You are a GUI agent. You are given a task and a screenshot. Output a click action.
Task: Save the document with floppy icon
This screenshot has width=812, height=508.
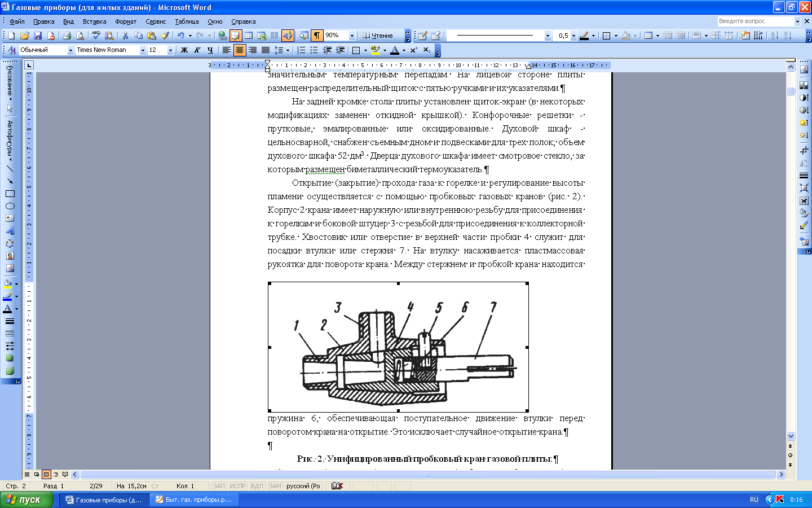point(38,36)
